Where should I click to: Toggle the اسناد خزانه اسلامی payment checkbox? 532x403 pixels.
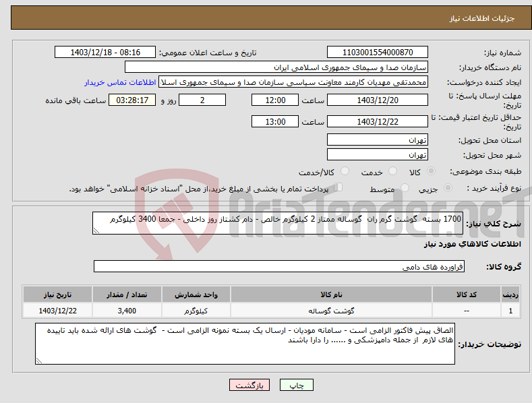tap(338, 187)
